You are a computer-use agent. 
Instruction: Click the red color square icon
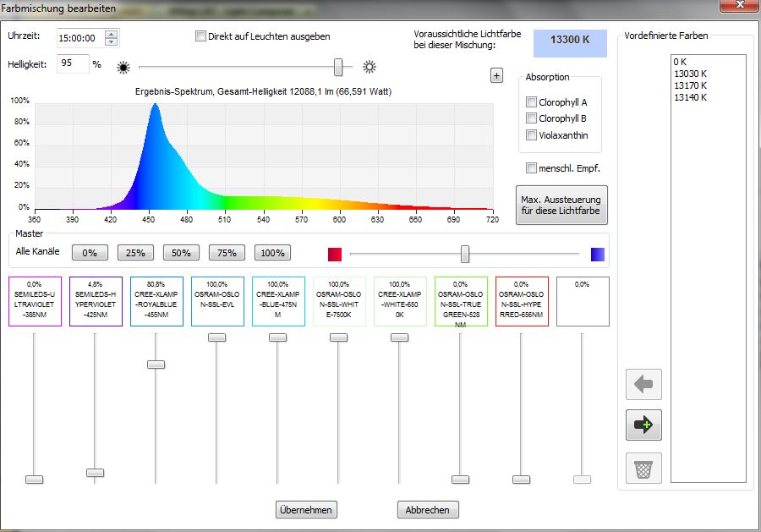point(334,254)
